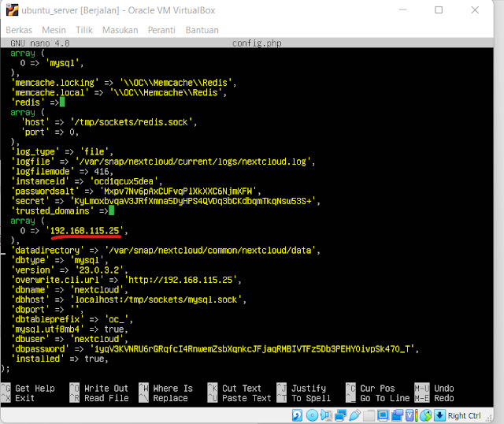
Task: Click the 'dbname' key text
Action: coord(30,290)
